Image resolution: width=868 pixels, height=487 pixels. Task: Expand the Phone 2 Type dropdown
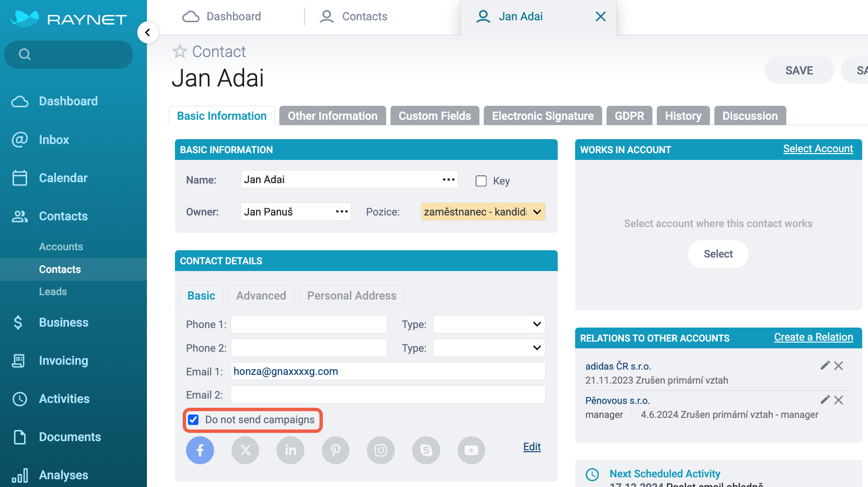tap(489, 348)
